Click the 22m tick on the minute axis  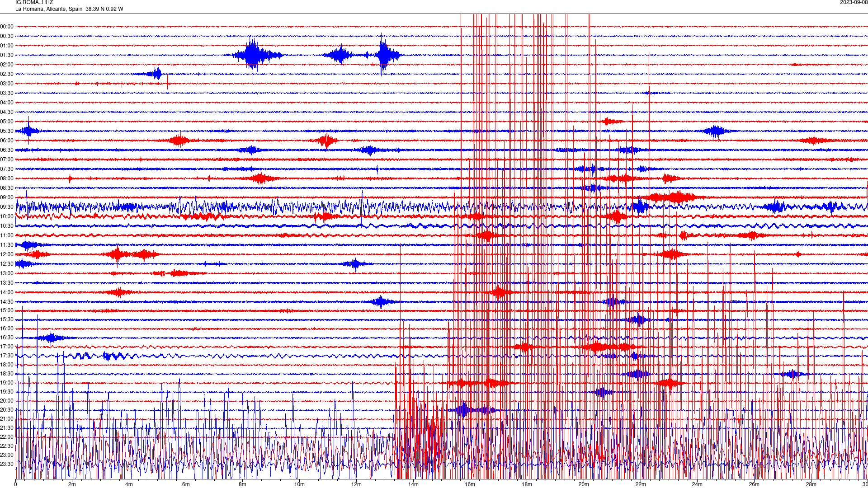click(x=641, y=484)
